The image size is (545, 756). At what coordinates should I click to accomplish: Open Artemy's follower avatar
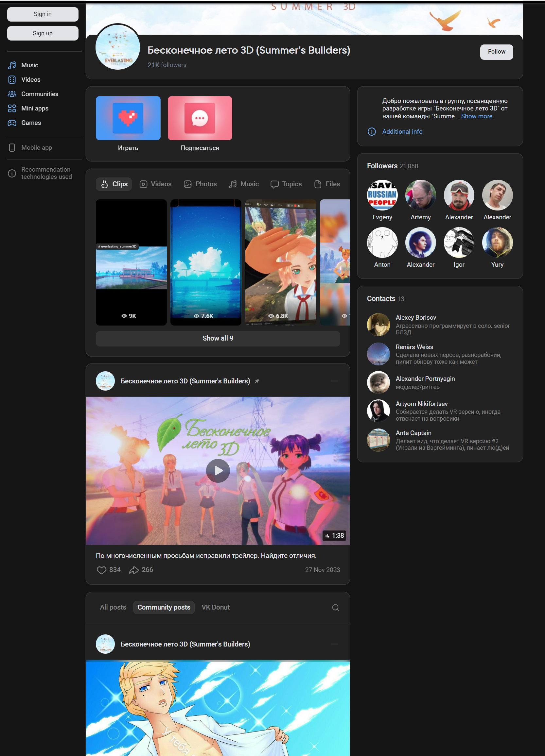pyautogui.click(x=421, y=195)
